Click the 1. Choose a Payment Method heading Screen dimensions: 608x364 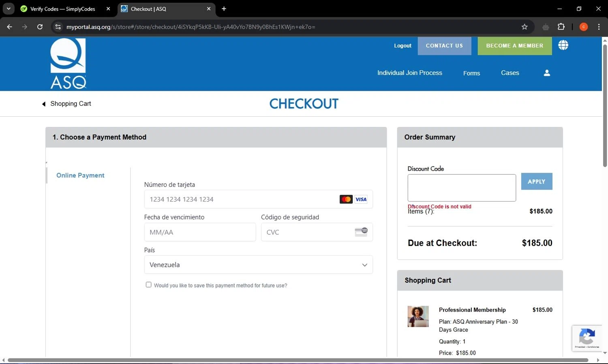[99, 137]
